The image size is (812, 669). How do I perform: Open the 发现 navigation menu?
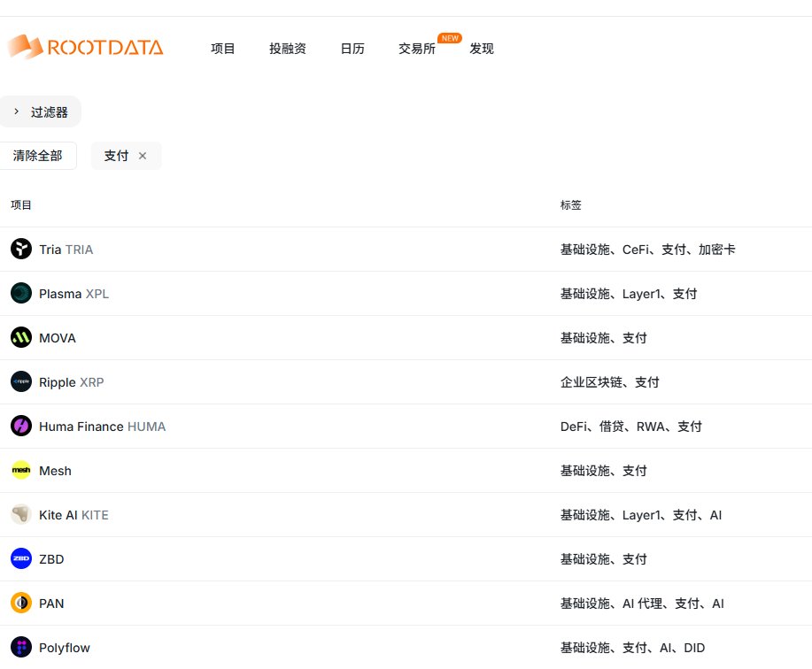point(482,49)
